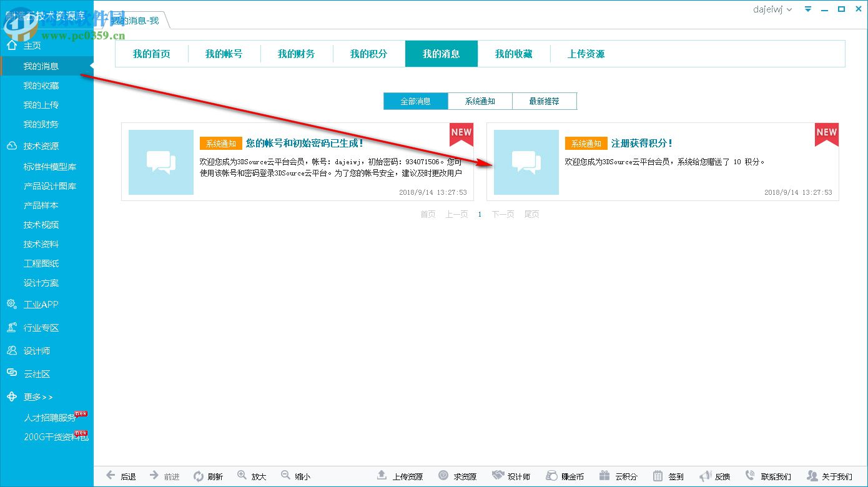Select page 1 in the pagination
868x487 pixels.
coord(480,214)
